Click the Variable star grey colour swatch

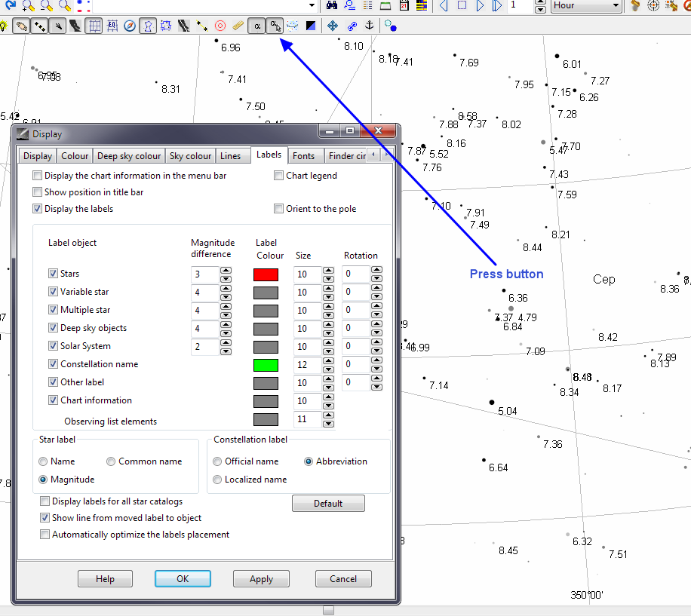click(266, 293)
